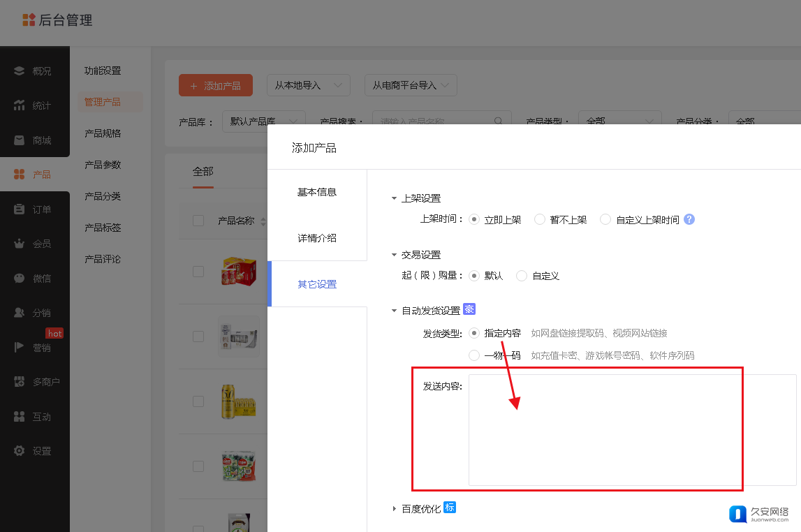Click the 会员 member crown icon

pos(20,244)
